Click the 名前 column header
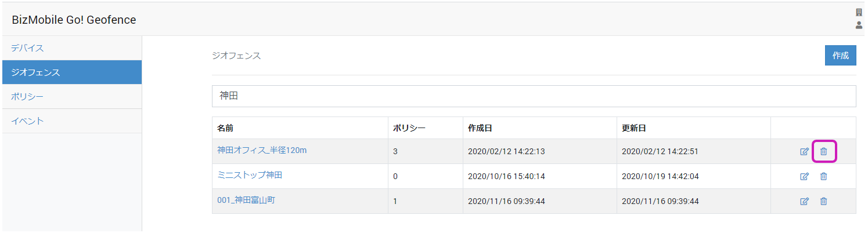 click(225, 128)
